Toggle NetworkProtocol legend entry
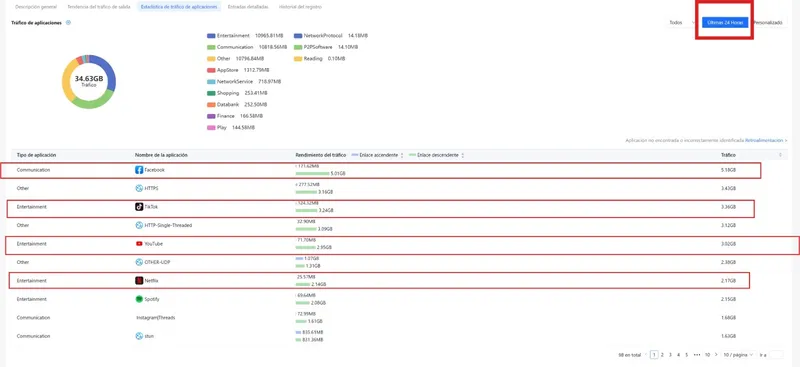Viewport: 800px width, 367px height. click(331, 36)
